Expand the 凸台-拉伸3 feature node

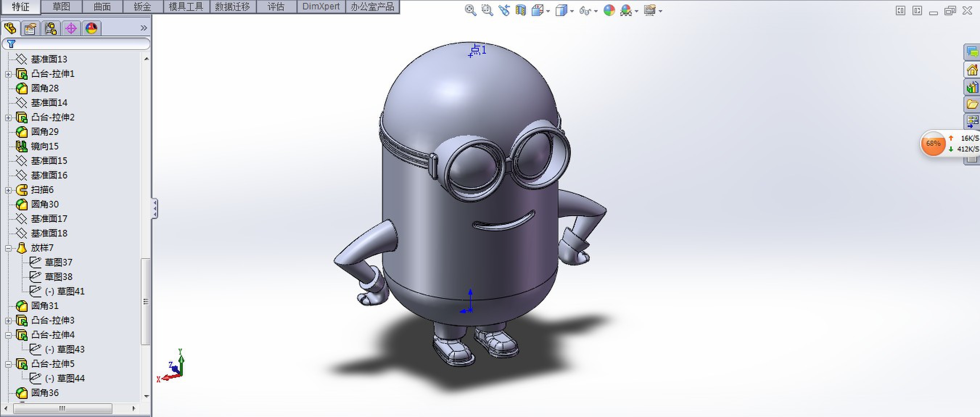coord(8,321)
